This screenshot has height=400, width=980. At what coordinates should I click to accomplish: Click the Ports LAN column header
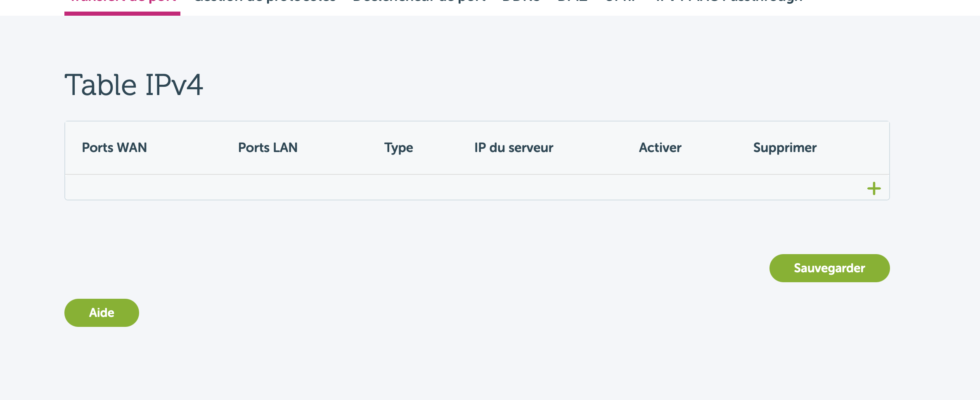click(267, 148)
